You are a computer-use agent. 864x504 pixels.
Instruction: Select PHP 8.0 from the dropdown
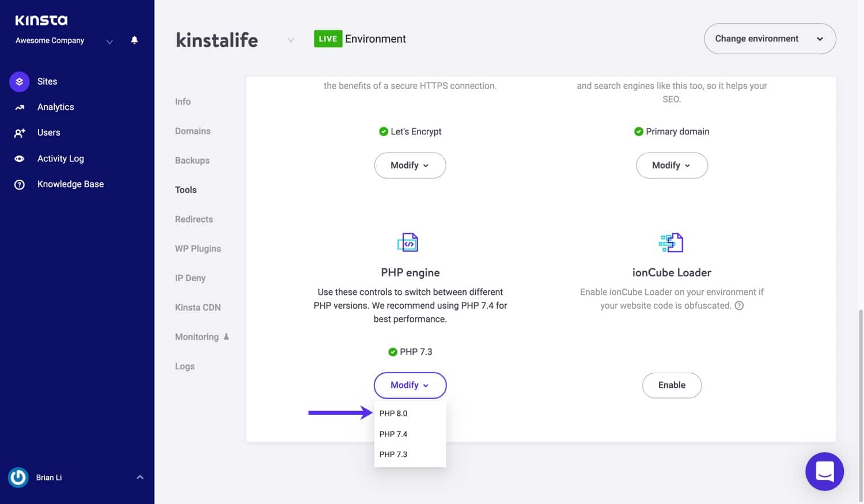(410, 414)
